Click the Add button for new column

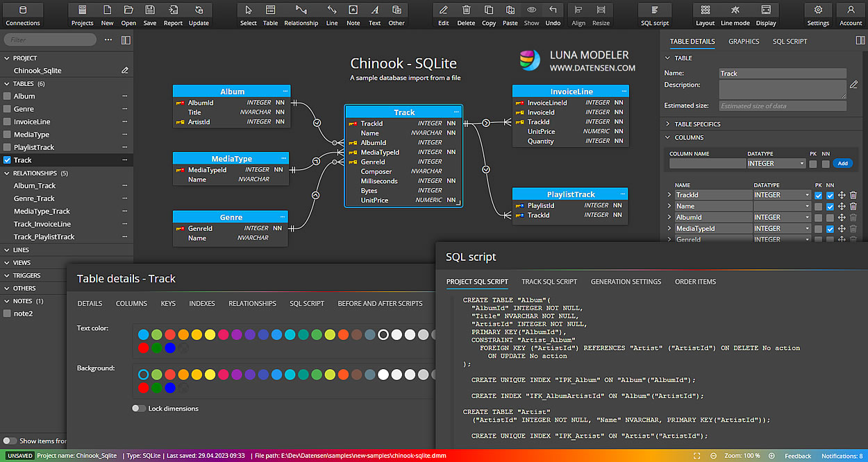pyautogui.click(x=842, y=163)
